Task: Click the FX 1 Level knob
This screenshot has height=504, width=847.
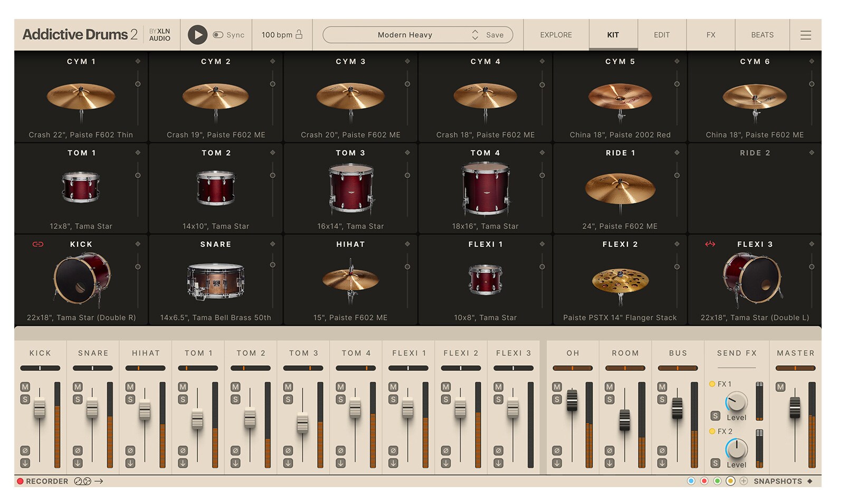Action: (x=736, y=402)
